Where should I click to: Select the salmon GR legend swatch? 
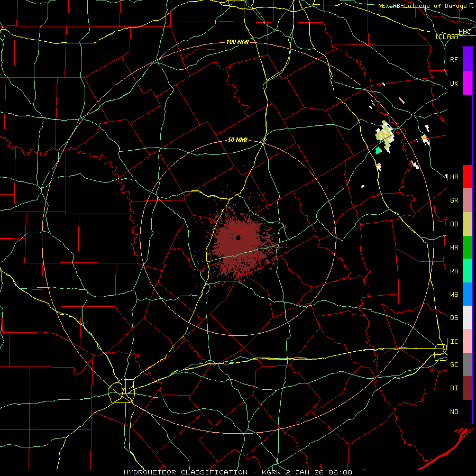pos(467,200)
